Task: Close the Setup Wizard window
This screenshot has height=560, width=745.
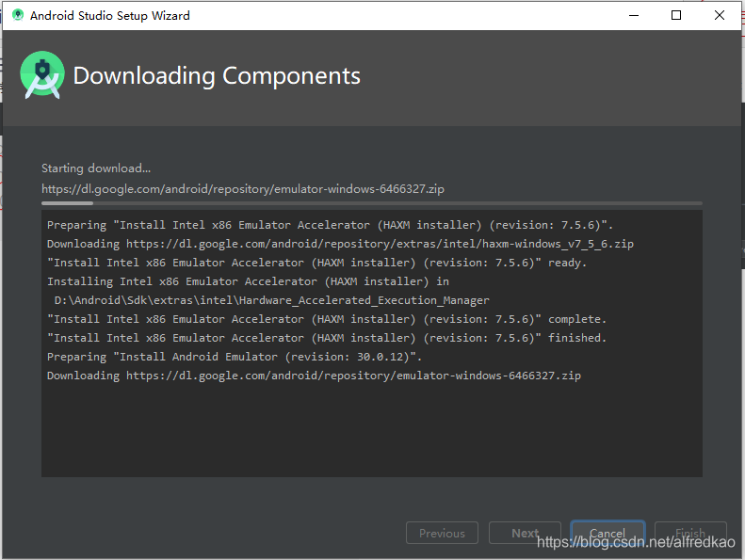Action: click(720, 15)
